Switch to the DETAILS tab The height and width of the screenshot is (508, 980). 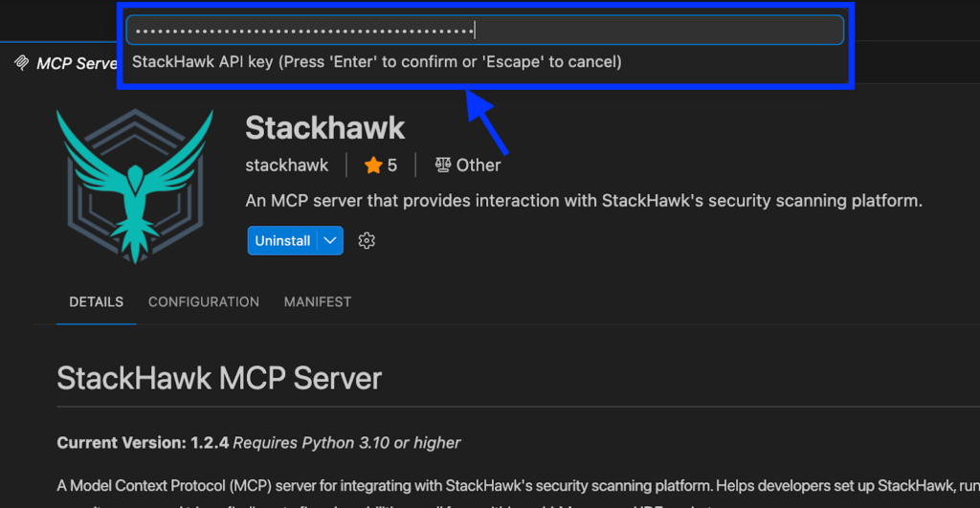click(x=97, y=301)
